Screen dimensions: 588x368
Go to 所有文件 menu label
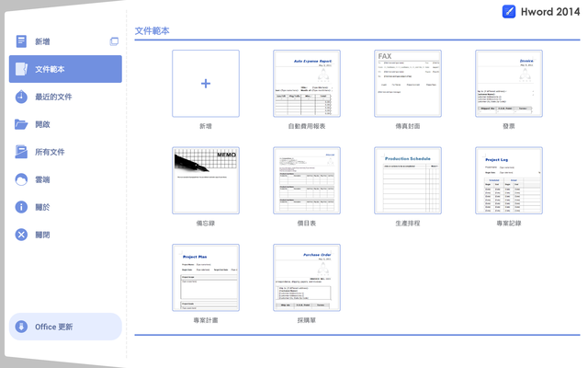coord(50,152)
